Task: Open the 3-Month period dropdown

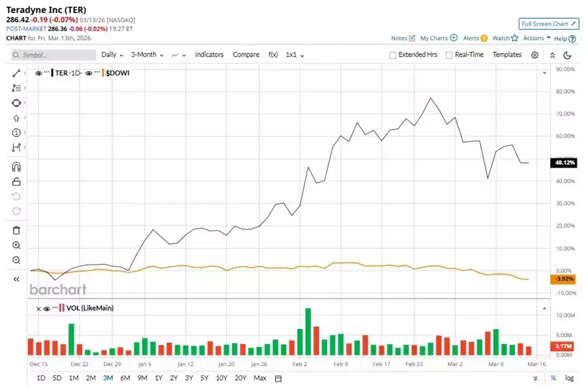Action: [x=147, y=55]
